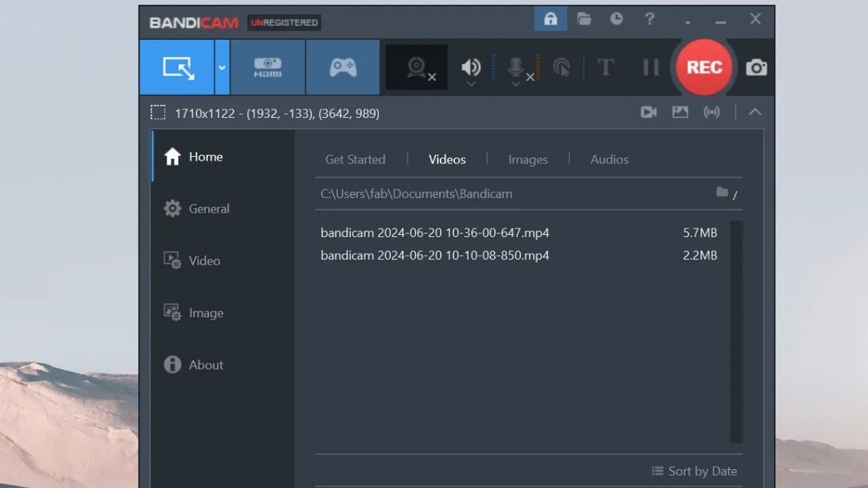Click the video camera icon in the status bar
The height and width of the screenshot is (488, 868).
pos(649,112)
